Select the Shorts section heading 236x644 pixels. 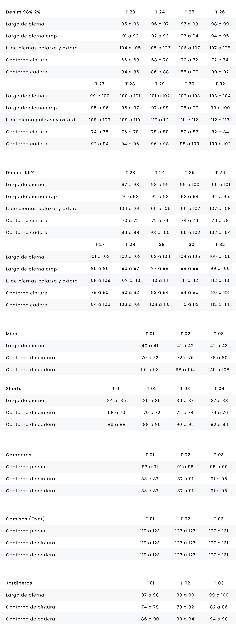[x=14, y=388]
